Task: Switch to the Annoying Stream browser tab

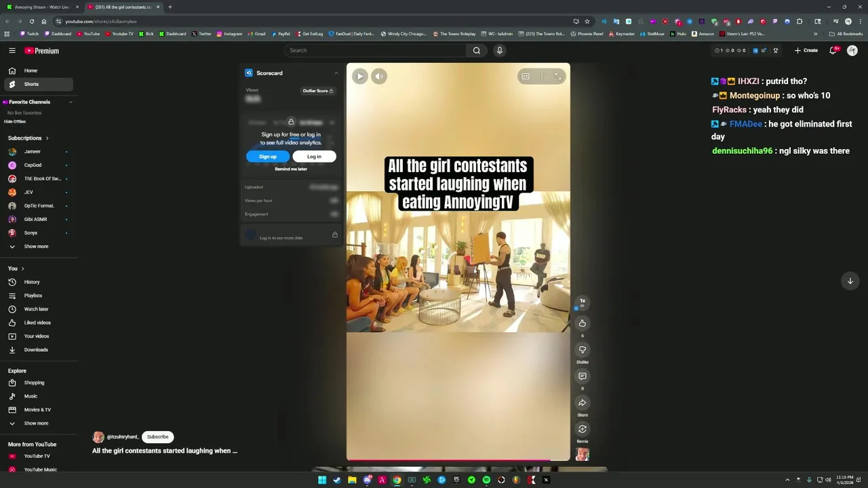Action: [x=42, y=7]
